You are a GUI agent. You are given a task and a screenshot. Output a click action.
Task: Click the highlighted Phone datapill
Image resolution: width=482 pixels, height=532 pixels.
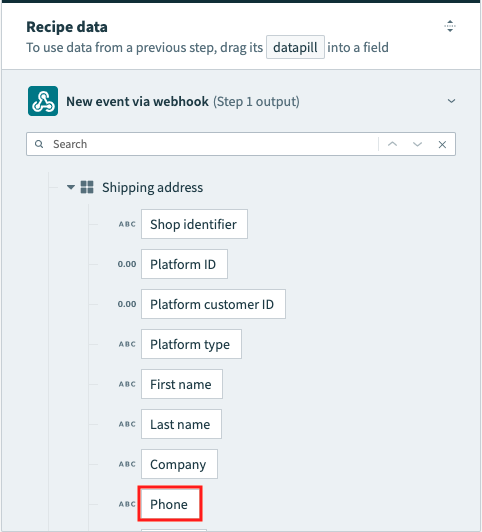[170, 504]
